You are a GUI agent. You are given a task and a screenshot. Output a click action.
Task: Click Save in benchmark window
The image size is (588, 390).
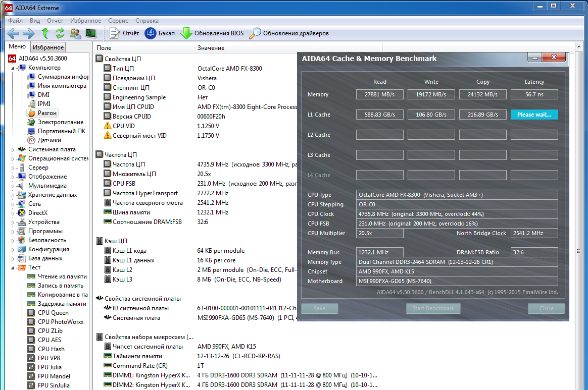319,308
